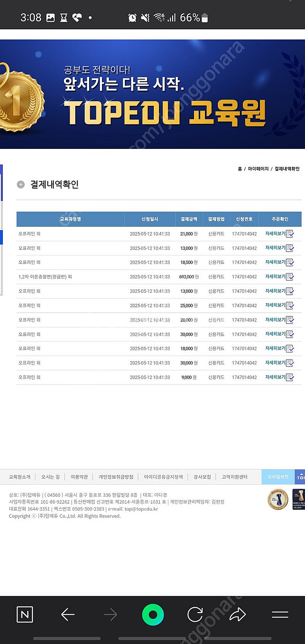Open detail icon for 21,000 원 row
This screenshot has height=644, width=305.
[x=290, y=234]
